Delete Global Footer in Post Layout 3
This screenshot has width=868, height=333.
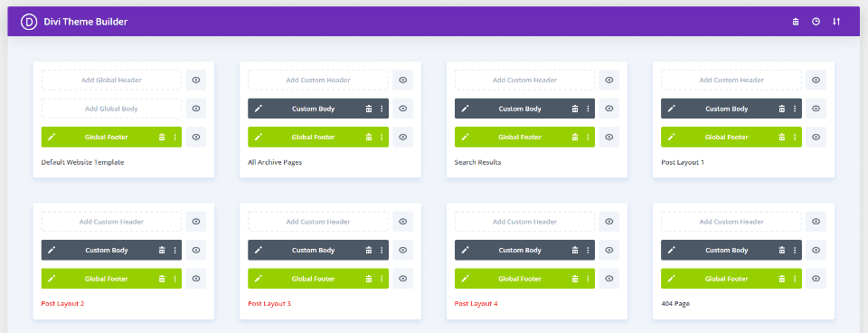[369, 279]
